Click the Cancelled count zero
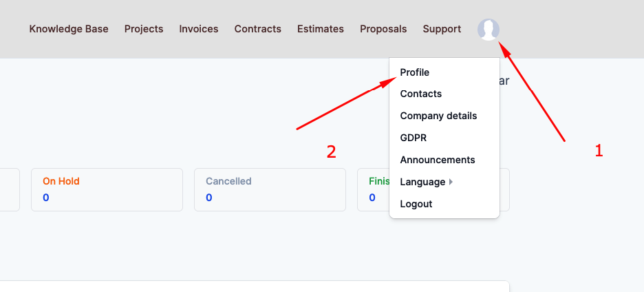Image resolution: width=644 pixels, height=292 pixels. 209,198
